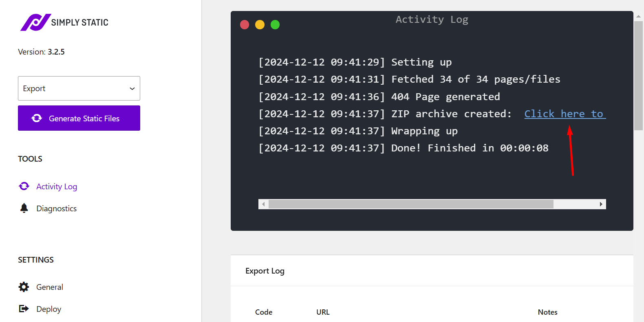
Task: Go to the Diagnostics tools page
Action: pyautogui.click(x=56, y=208)
